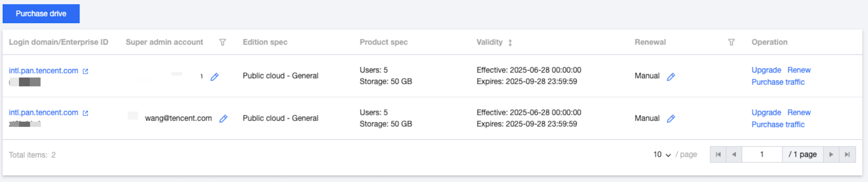Edit wang@tencent.com super admin account

pyautogui.click(x=223, y=119)
